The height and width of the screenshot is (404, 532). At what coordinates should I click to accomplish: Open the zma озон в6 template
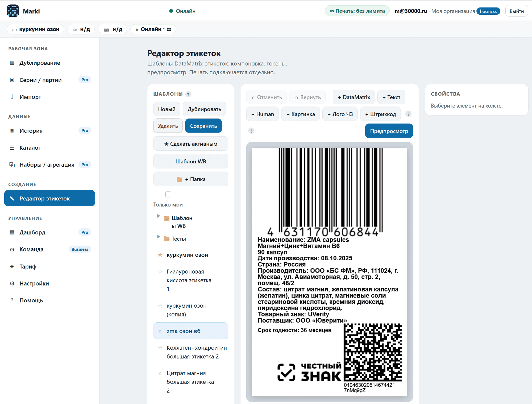(x=191, y=331)
